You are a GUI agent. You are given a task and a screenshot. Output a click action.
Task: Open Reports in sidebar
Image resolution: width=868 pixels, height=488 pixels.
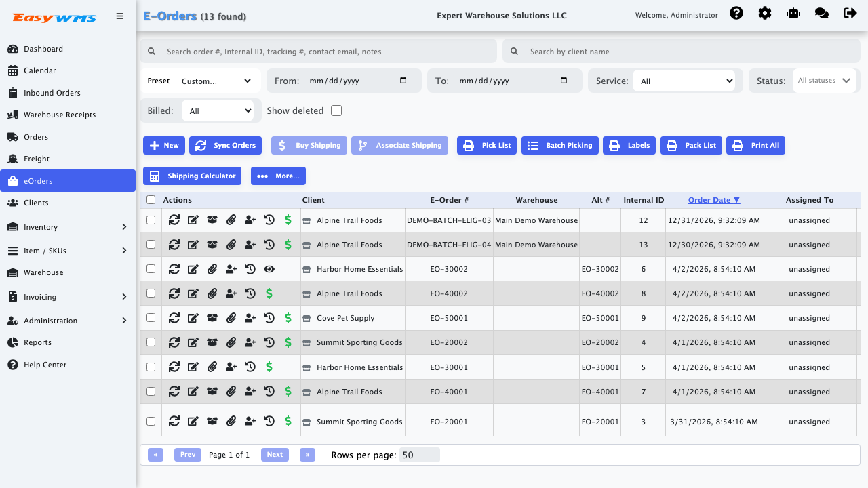pos(68,342)
